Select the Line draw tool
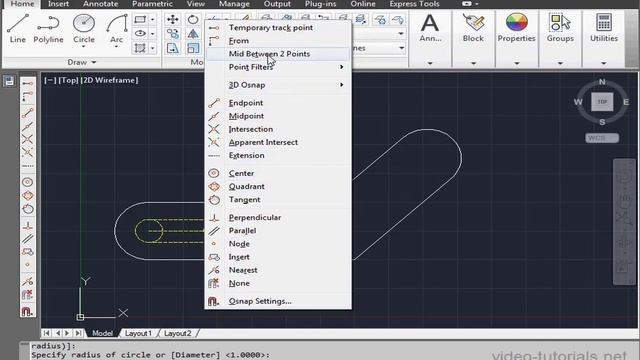Screen dimensions: 640x360 click(x=18, y=28)
